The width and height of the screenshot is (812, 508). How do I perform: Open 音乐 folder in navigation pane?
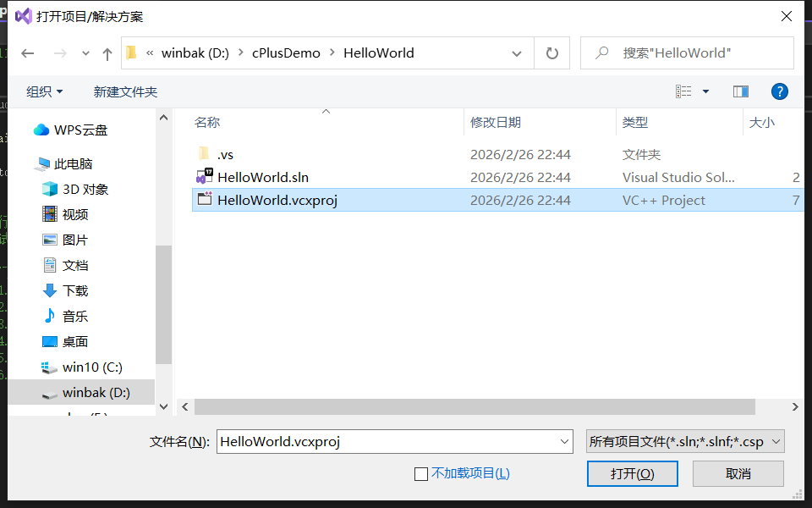coord(75,316)
